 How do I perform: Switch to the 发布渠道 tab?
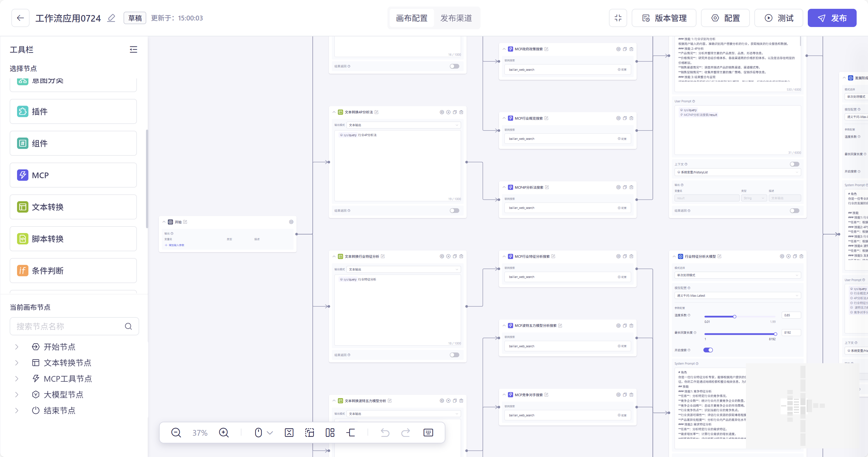coord(456,18)
